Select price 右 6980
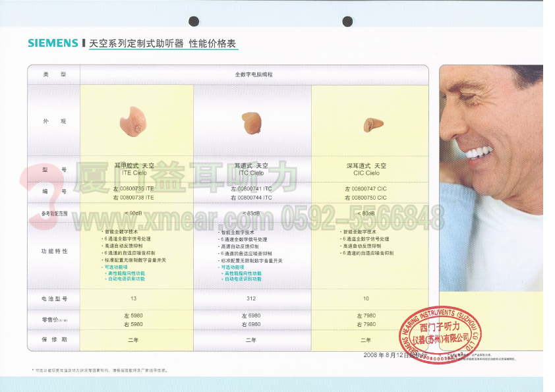This screenshot has height=392, width=555. [x=251, y=324]
